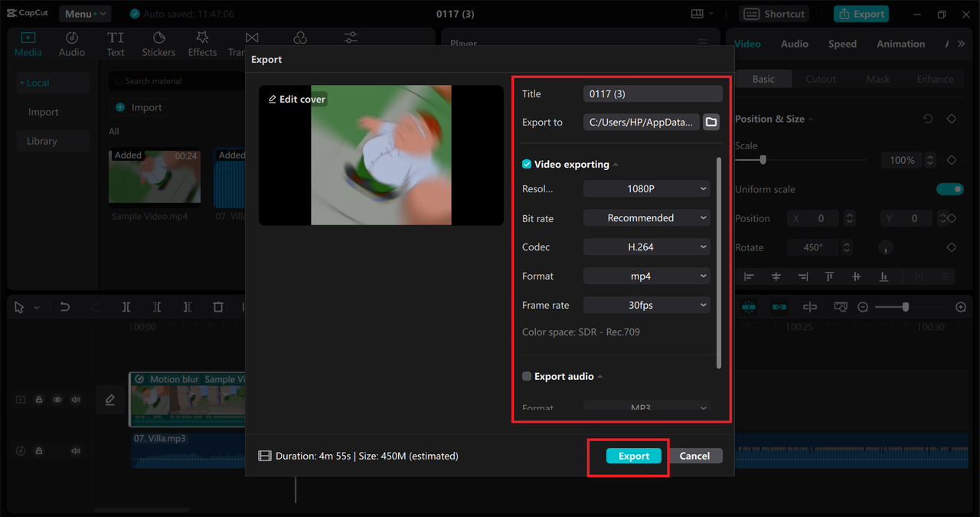Open the selection cursor tool dropdown arrow

pos(36,307)
